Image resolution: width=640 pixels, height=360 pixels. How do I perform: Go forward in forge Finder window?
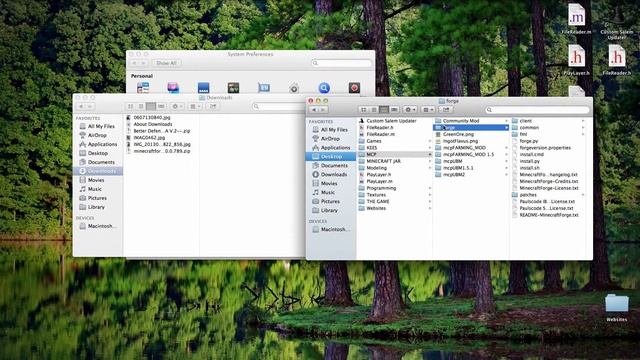point(323,109)
